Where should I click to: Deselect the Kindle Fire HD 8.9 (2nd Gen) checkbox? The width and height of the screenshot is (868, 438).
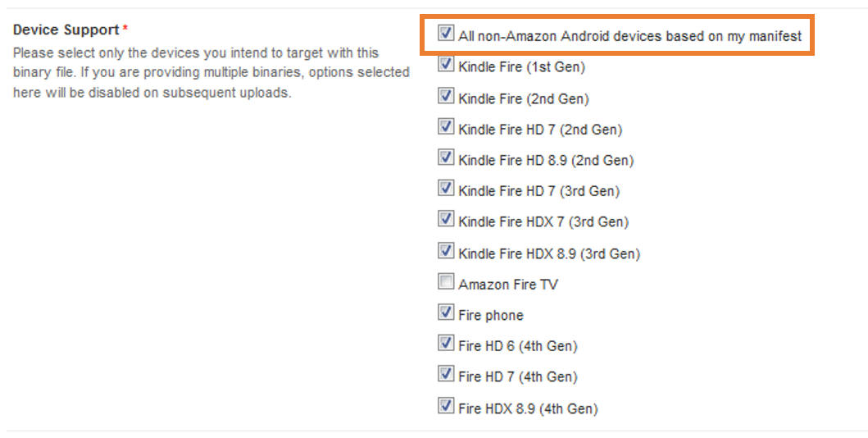click(446, 157)
